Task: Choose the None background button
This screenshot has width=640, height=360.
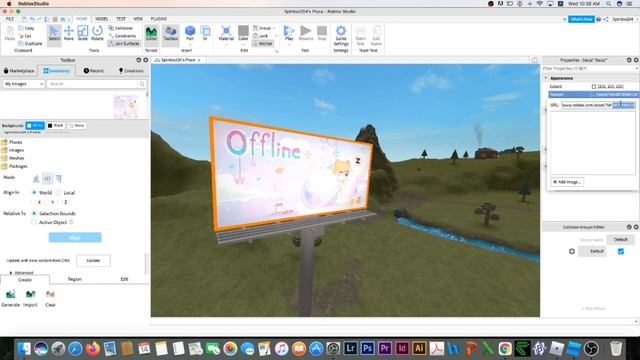Action: click(x=77, y=125)
